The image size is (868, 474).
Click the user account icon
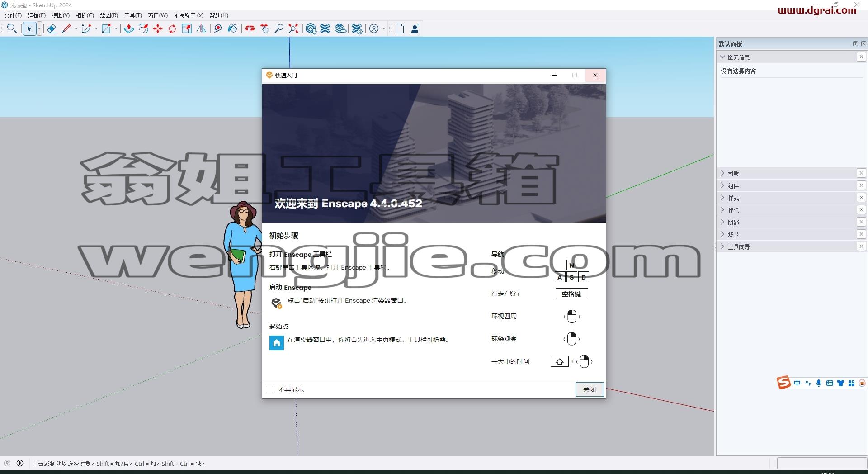tap(374, 29)
